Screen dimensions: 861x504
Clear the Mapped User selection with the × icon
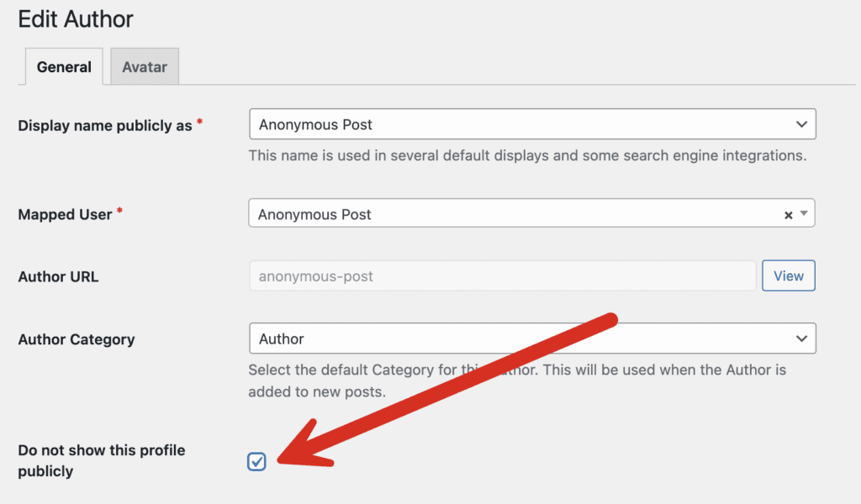[788, 215]
